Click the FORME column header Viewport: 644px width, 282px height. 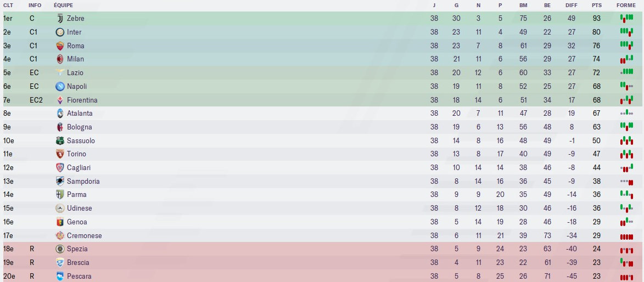click(626, 5)
